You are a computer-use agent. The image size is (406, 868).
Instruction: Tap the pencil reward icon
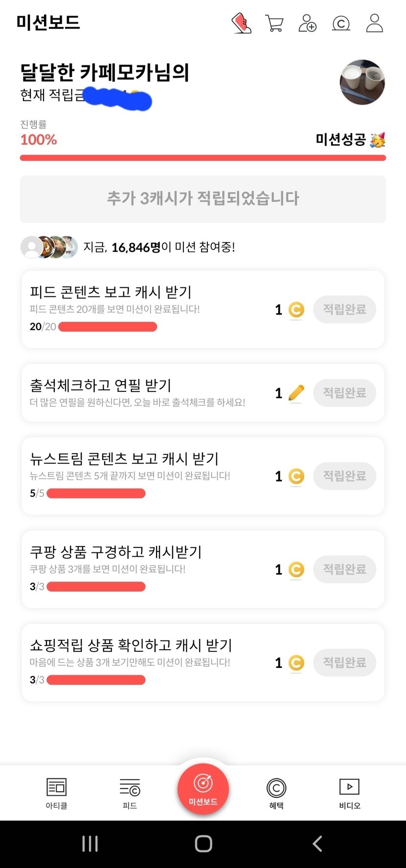tap(296, 393)
